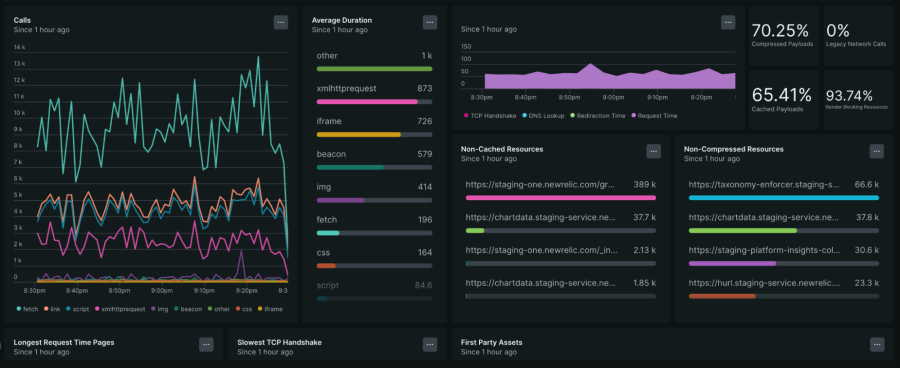
Task: Open the Calls widget options menu
Action: (x=281, y=22)
